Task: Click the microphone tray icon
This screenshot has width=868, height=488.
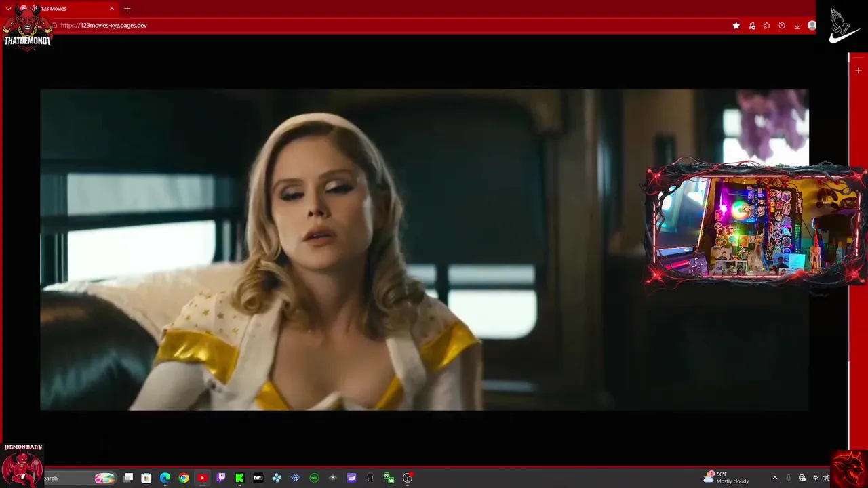Action: point(789,478)
